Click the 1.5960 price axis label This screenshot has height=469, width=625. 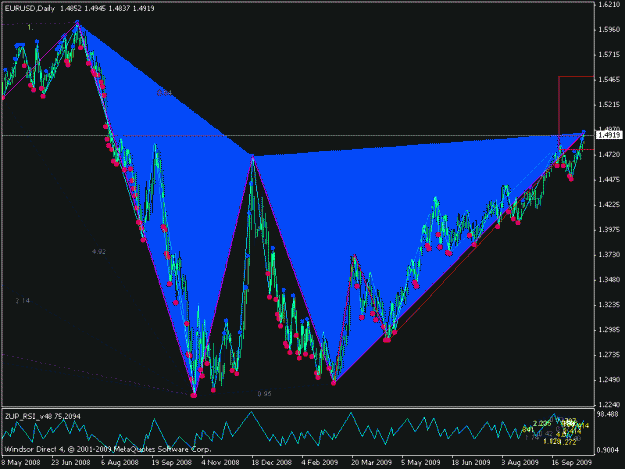click(x=609, y=29)
